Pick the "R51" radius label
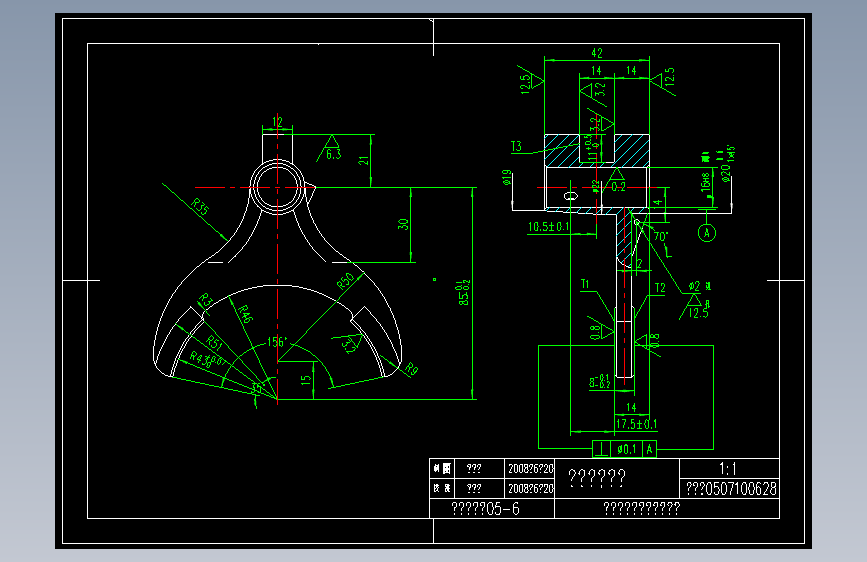 pos(214,344)
